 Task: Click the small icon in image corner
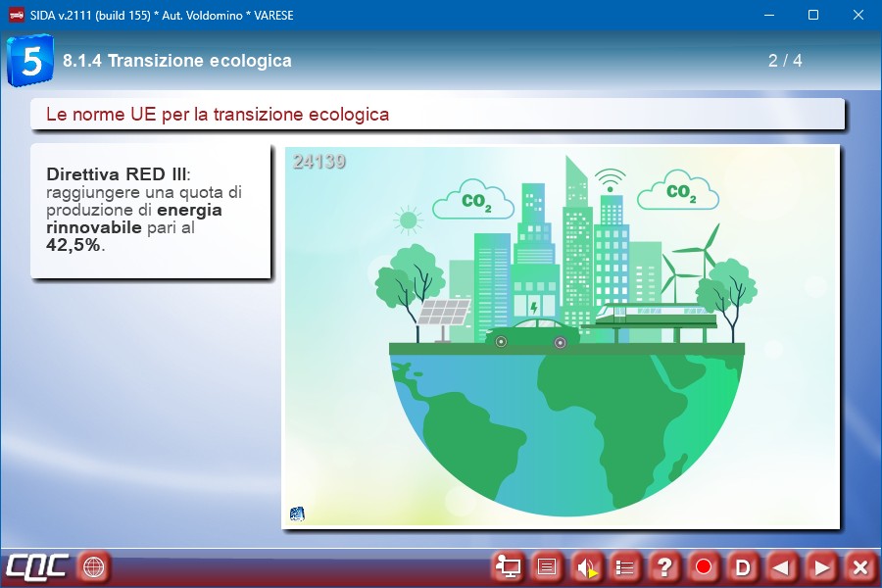(x=297, y=514)
